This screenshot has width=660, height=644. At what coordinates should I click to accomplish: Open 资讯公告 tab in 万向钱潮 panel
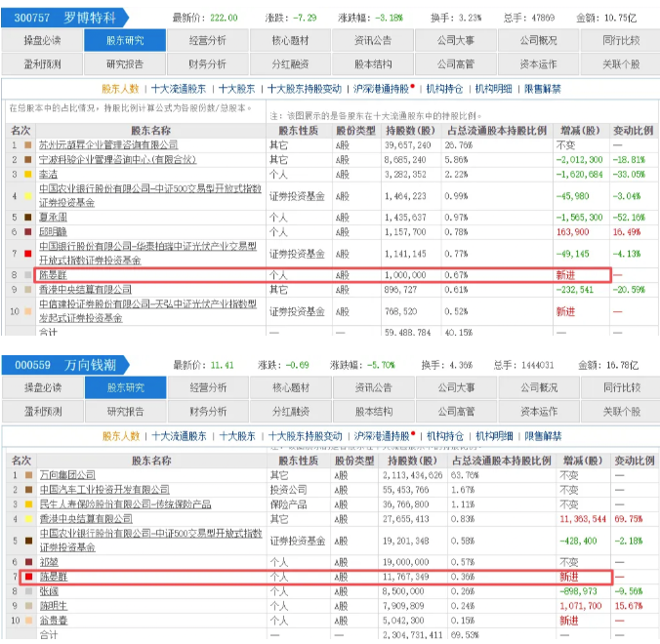pyautogui.click(x=373, y=387)
